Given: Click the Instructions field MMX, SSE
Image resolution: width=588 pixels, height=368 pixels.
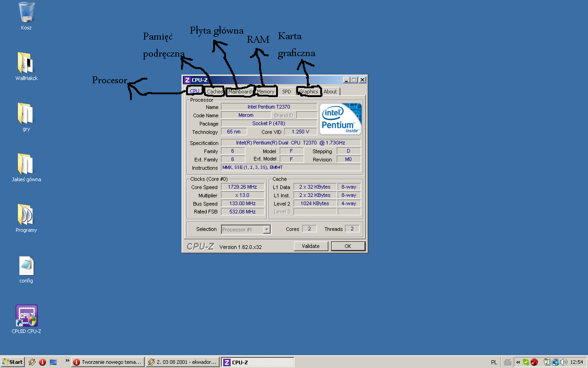Looking at the screenshot, I should click(291, 167).
